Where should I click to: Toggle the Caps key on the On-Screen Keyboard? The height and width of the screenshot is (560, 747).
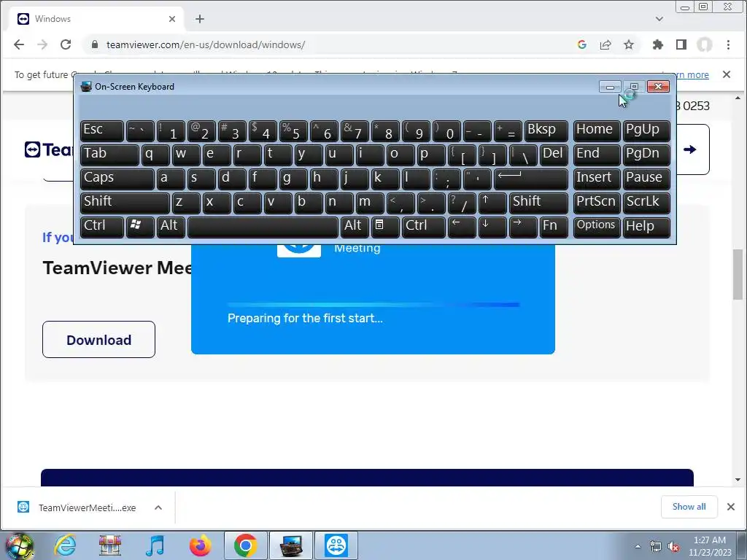[117, 179]
